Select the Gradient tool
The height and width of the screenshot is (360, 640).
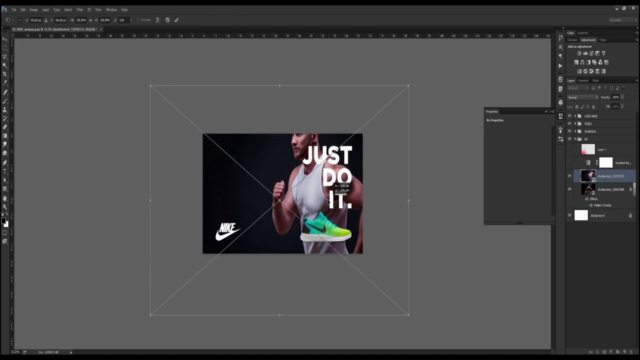tap(5, 136)
